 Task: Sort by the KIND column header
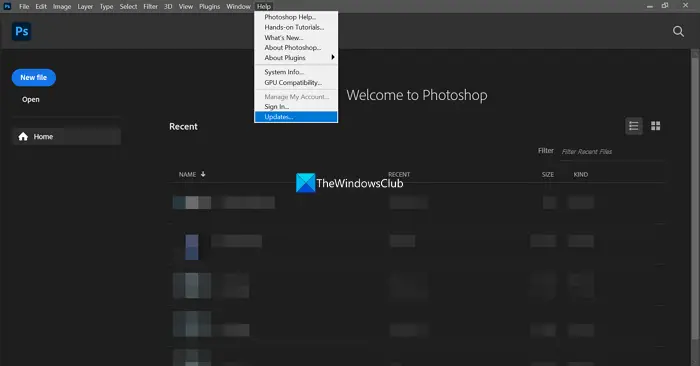pyautogui.click(x=580, y=175)
